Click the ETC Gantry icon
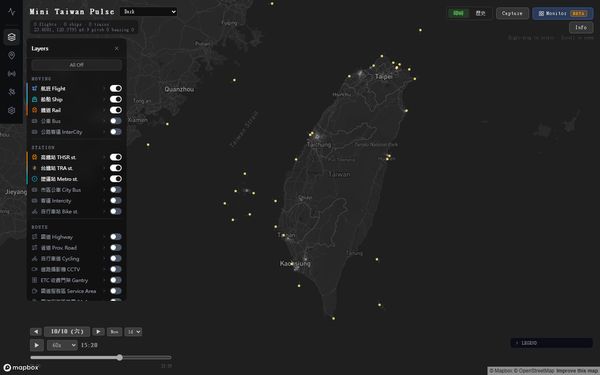 [x=34, y=280]
